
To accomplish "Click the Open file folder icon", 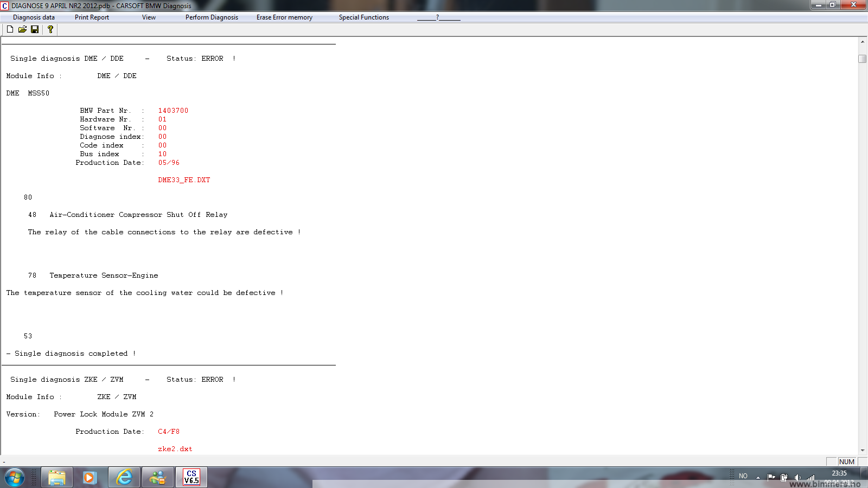I will point(22,29).
